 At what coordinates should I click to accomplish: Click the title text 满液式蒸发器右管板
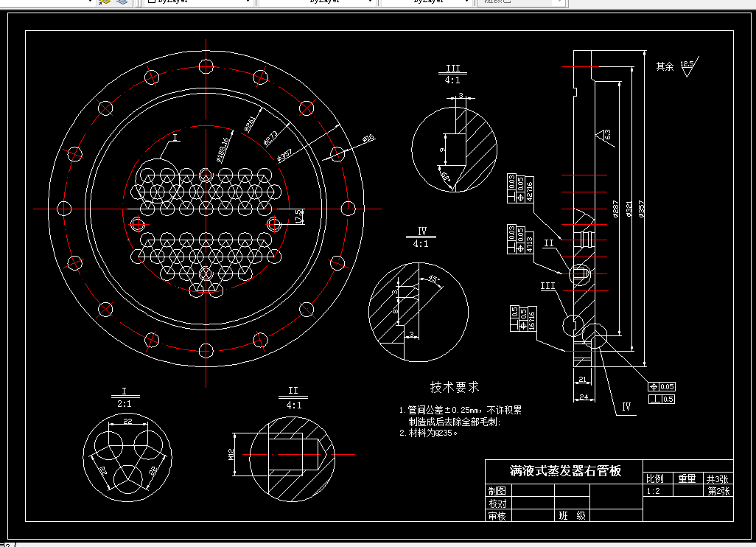click(x=565, y=471)
